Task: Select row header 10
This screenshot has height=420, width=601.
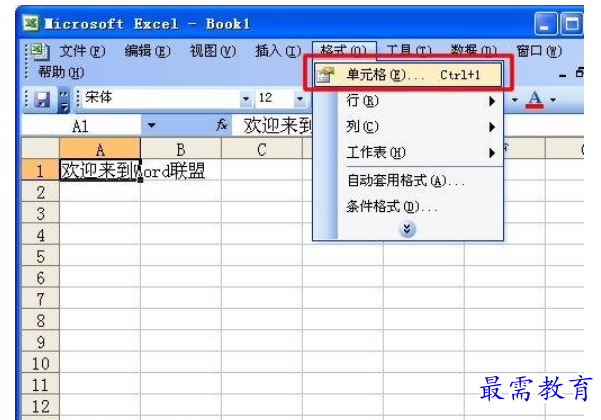Action: click(x=41, y=363)
